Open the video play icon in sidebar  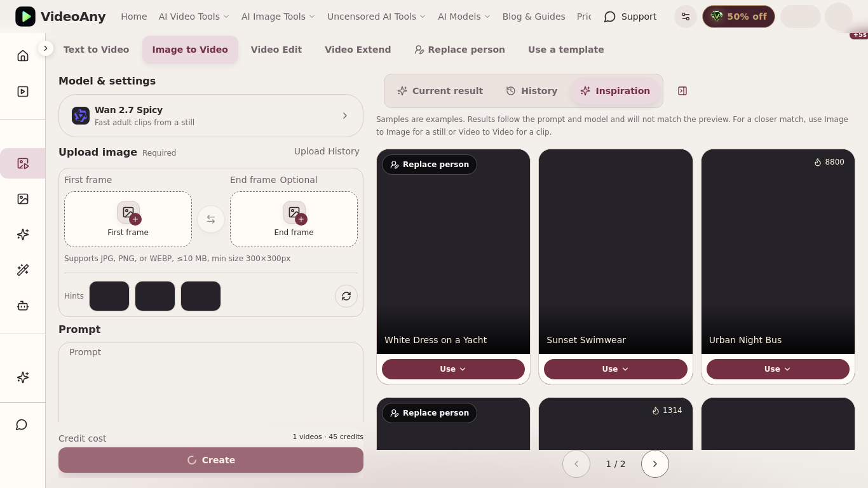point(23,91)
